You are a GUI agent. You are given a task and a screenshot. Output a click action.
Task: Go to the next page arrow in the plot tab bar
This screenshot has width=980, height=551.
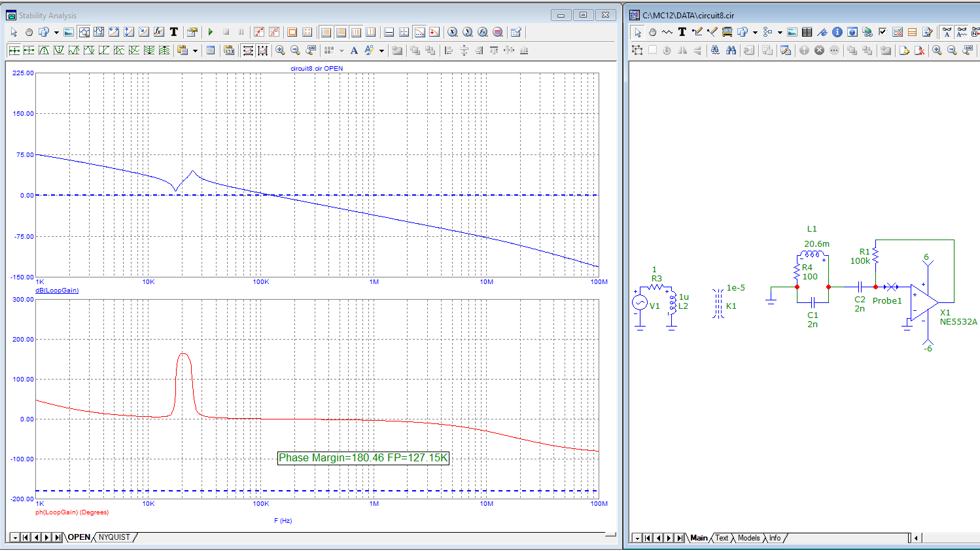coord(46,537)
